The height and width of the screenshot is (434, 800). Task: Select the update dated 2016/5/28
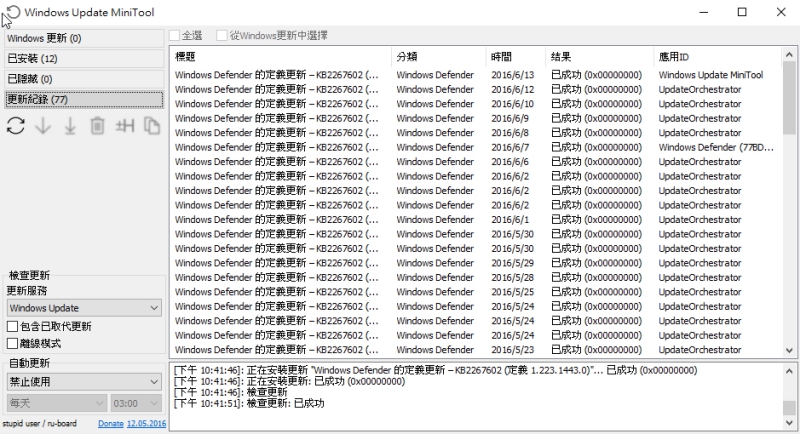point(476,277)
